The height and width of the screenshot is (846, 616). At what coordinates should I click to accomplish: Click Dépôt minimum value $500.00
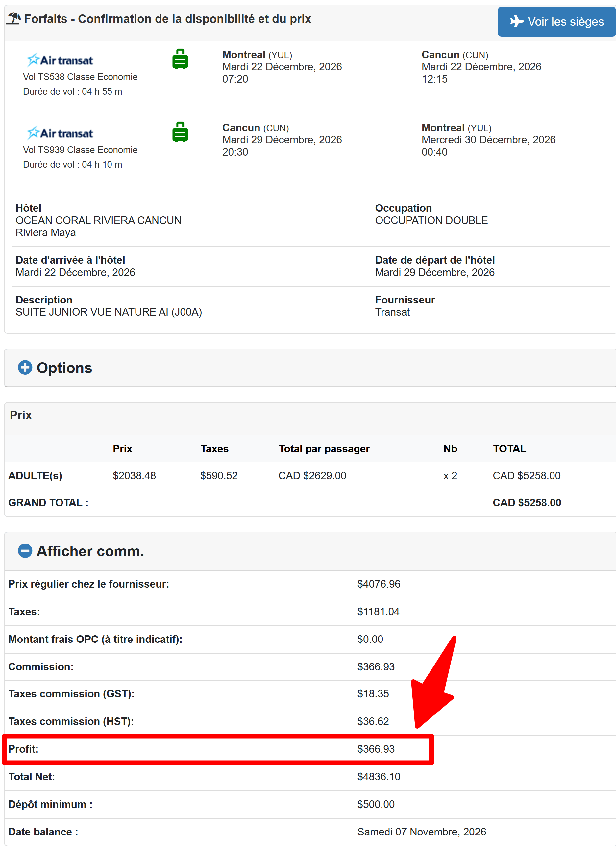click(x=376, y=804)
